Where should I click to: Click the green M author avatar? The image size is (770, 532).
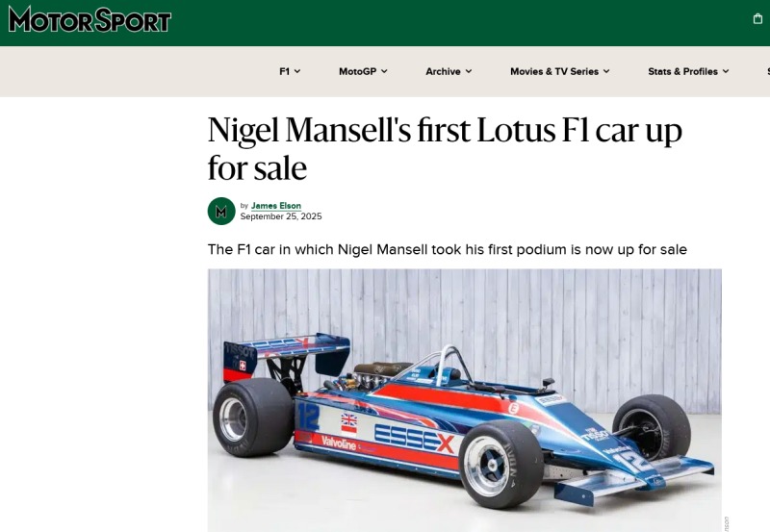pos(221,211)
